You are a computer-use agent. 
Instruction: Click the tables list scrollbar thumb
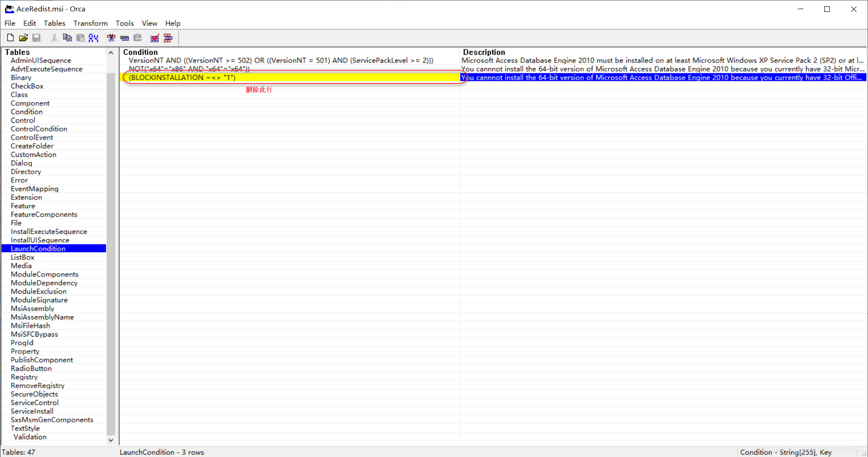click(x=111, y=253)
